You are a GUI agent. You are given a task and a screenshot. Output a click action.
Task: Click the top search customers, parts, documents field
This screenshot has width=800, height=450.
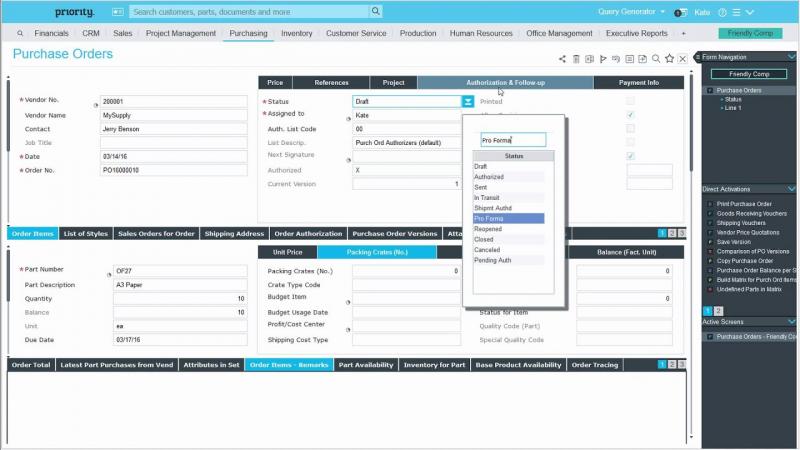pyautogui.click(x=249, y=11)
